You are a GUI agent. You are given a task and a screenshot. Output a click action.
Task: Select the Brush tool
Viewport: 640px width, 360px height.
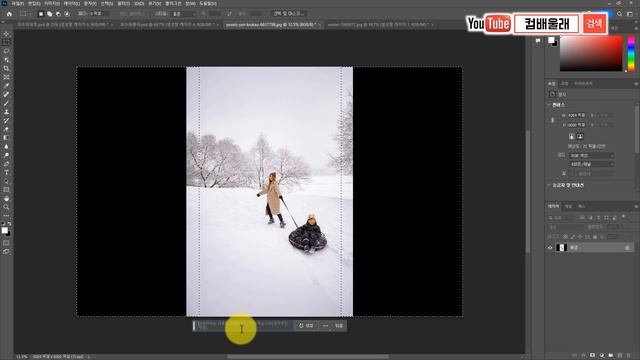(6, 103)
